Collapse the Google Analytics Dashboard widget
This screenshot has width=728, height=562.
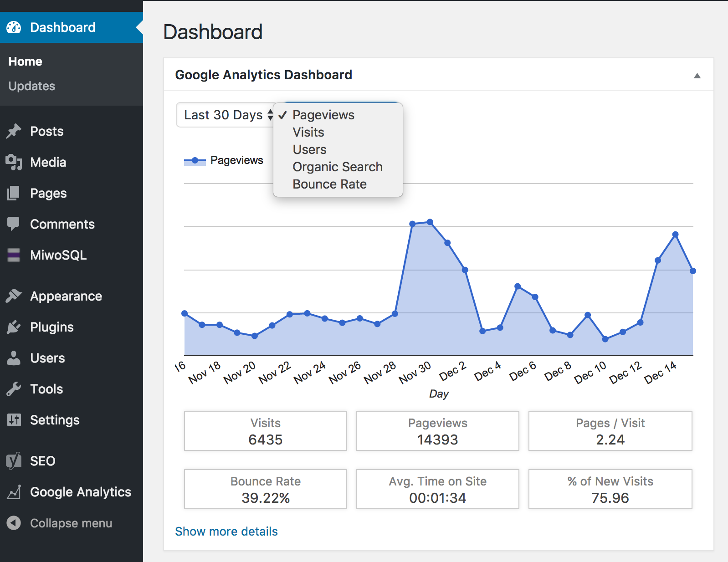click(697, 76)
